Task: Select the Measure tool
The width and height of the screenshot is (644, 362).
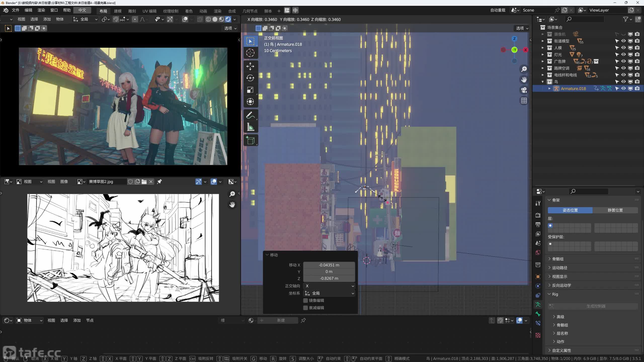Action: [250, 127]
